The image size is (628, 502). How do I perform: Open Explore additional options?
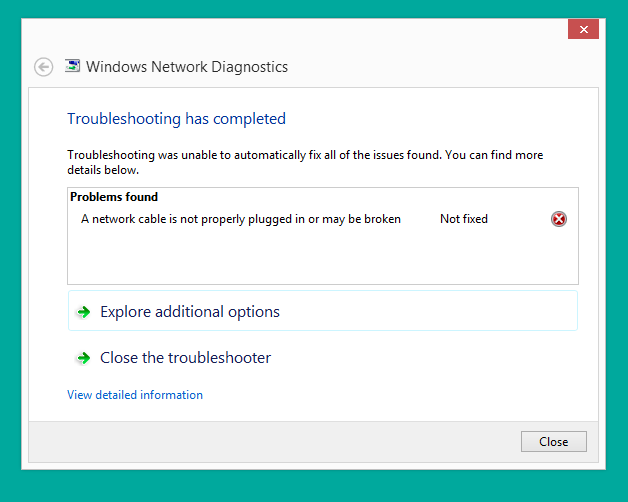(x=190, y=312)
